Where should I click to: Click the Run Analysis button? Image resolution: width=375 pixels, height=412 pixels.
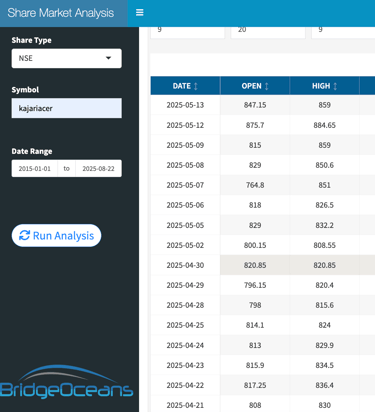coord(56,236)
